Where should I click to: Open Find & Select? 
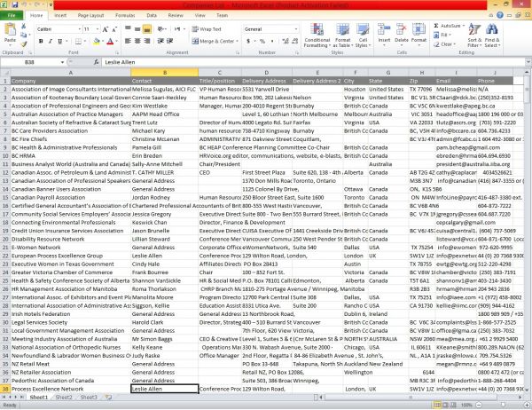pos(492,35)
